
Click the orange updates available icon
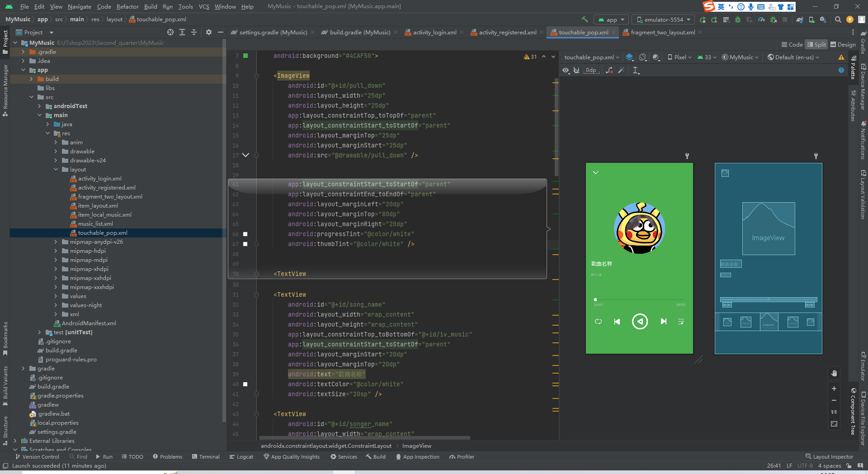point(850,19)
